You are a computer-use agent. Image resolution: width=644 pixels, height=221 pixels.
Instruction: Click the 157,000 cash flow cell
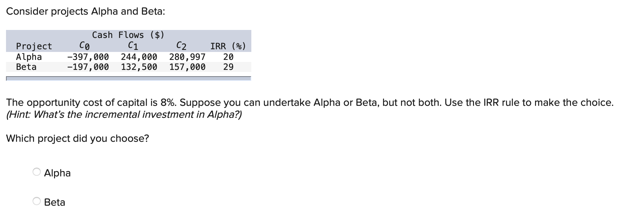[x=187, y=67]
